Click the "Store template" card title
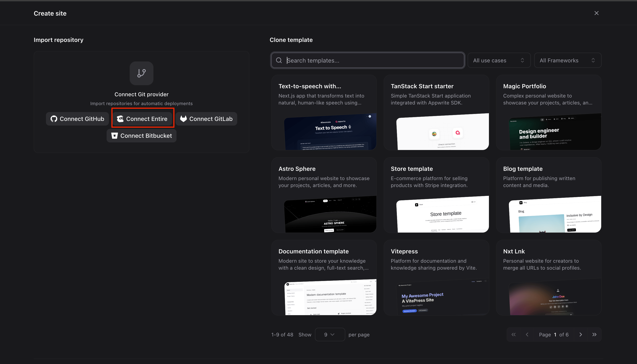The image size is (637, 364). (x=412, y=169)
